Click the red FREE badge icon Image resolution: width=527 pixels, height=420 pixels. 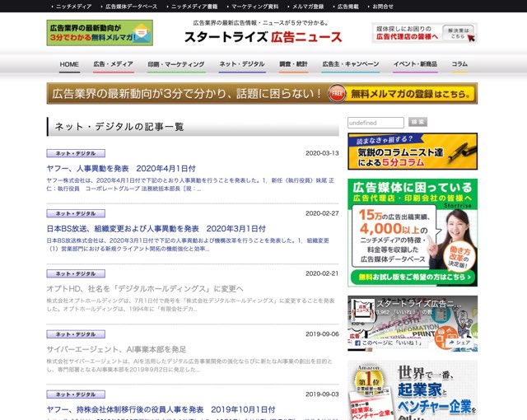point(337,94)
